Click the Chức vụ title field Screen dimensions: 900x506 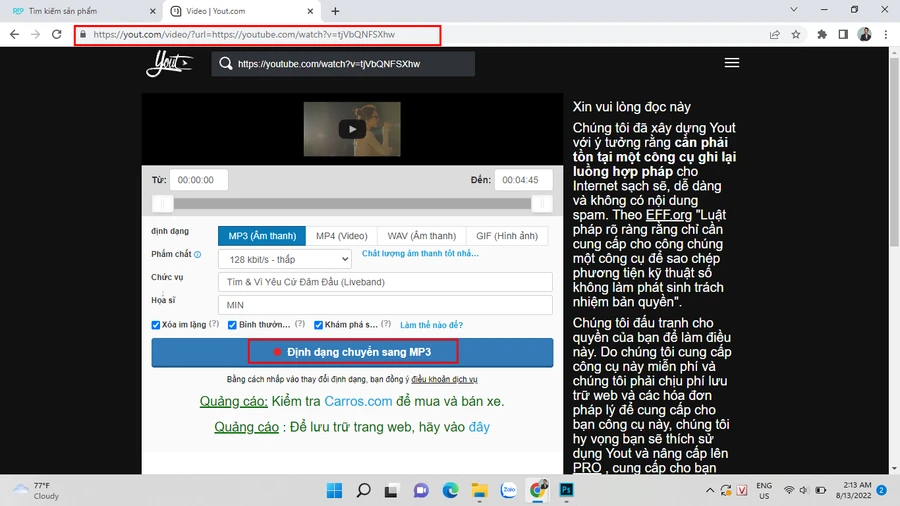pyautogui.click(x=385, y=282)
